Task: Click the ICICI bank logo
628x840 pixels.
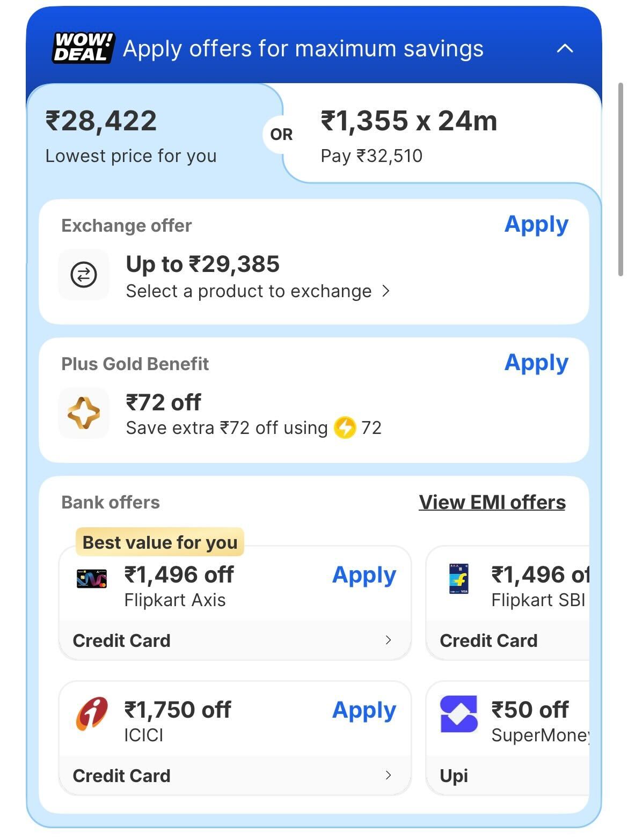Action: 92,713
